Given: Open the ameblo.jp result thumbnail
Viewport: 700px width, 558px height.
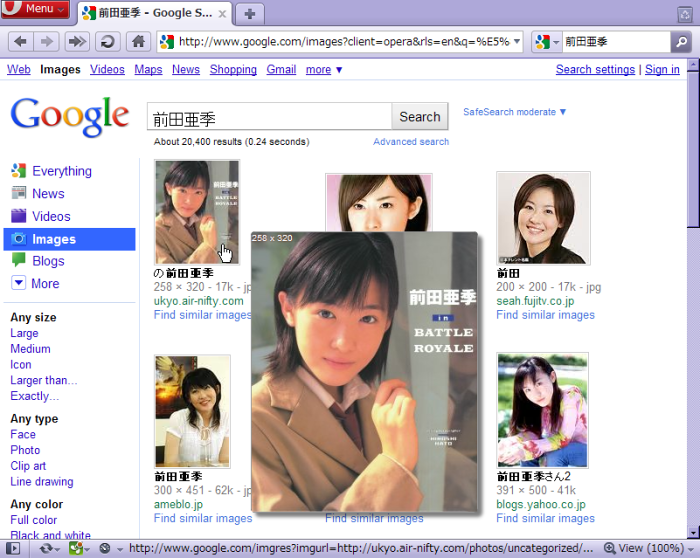Looking at the screenshot, I should (192, 411).
